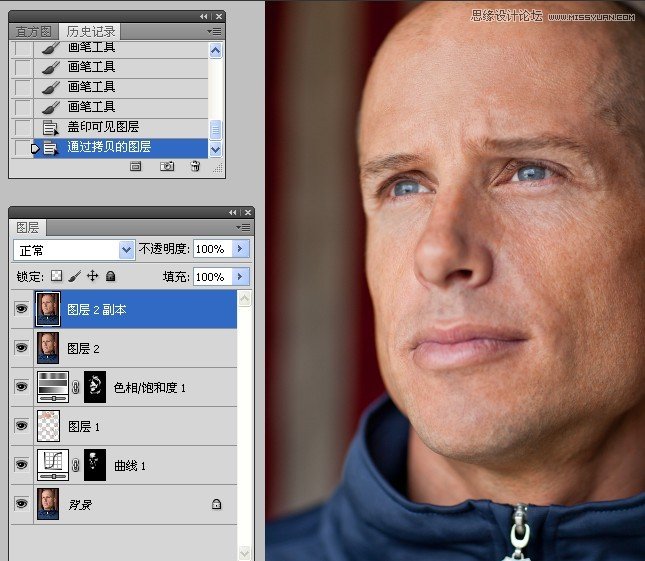This screenshot has height=561, width=645.
Task: Open the 不透明度 opacity slider arrow
Action: [x=241, y=248]
